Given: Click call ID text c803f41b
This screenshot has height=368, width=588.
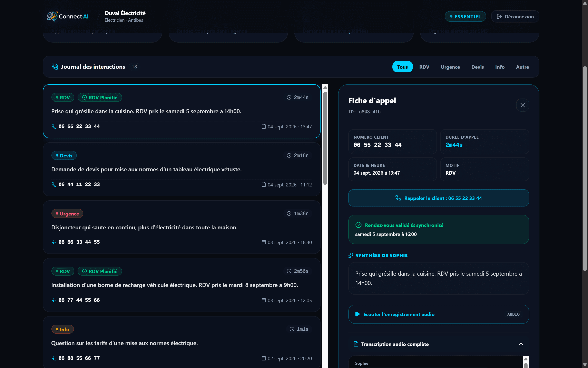Looking at the screenshot, I should 370,112.
